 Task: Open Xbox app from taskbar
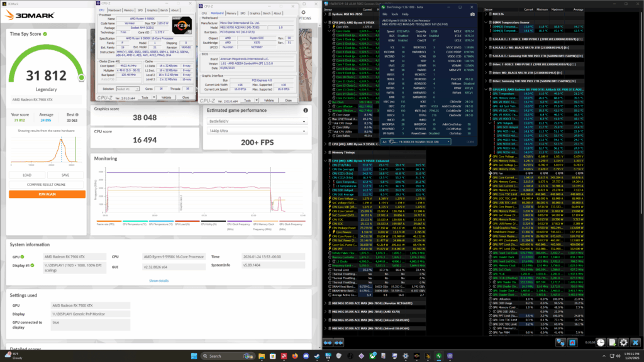pyautogui.click(x=372, y=356)
